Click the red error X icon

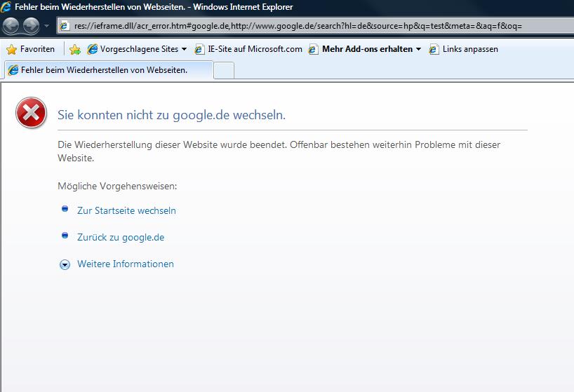(31, 113)
